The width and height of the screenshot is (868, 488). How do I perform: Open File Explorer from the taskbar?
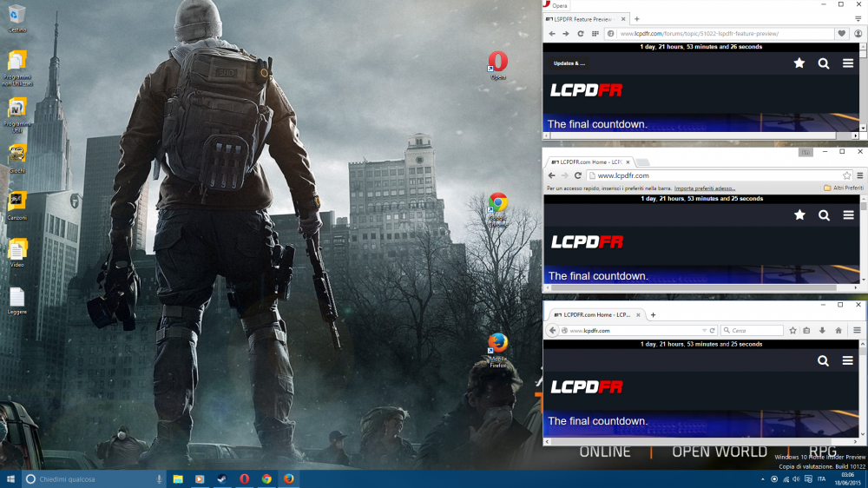[x=178, y=479]
